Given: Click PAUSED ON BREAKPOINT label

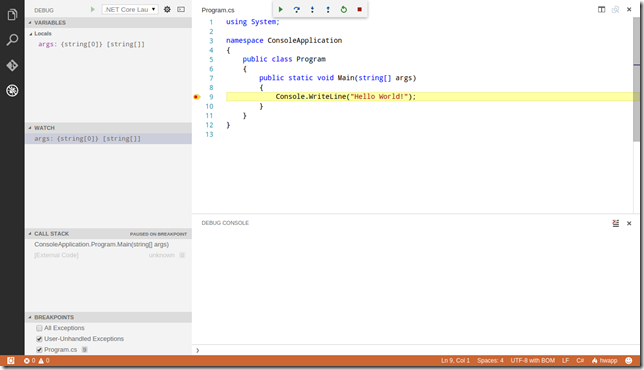Looking at the screenshot, I should coord(158,234).
